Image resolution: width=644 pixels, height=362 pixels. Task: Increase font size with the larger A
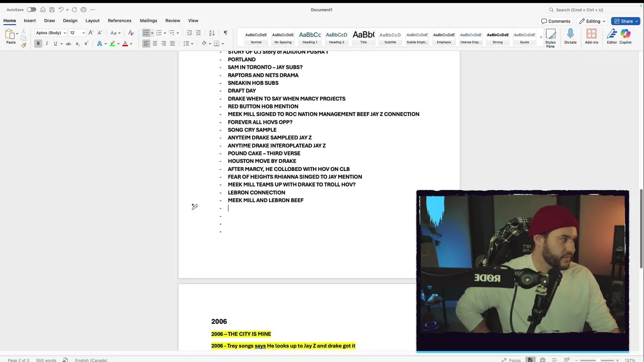pyautogui.click(x=91, y=33)
